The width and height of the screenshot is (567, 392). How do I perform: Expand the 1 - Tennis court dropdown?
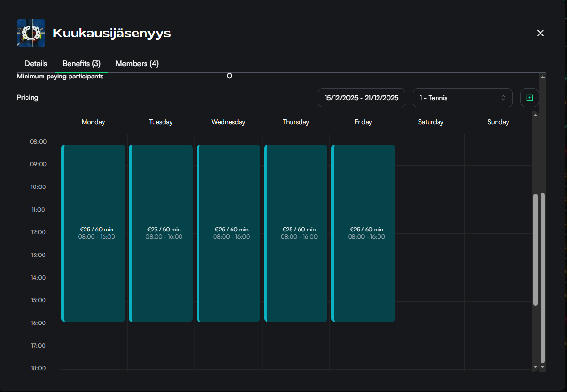point(462,98)
